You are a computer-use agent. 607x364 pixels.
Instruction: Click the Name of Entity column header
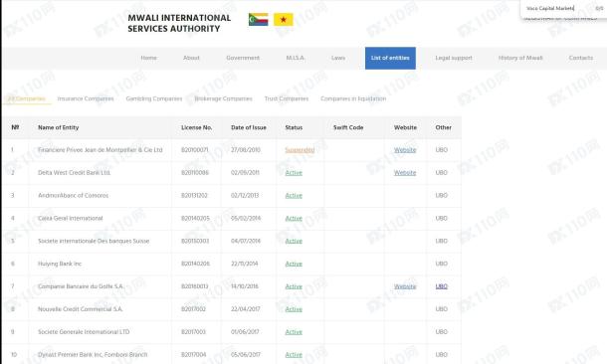[x=59, y=127]
